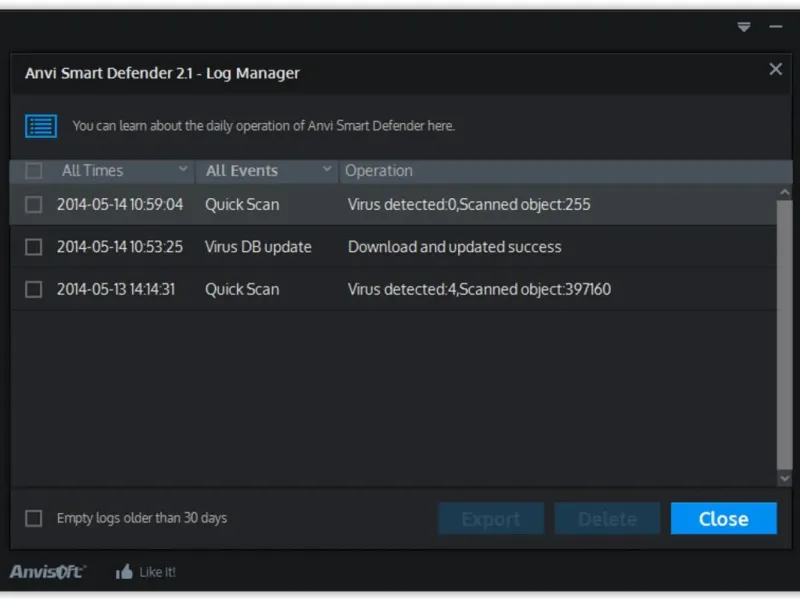Toggle the select-all checkbox in header
The width and height of the screenshot is (800, 600).
pyautogui.click(x=34, y=171)
